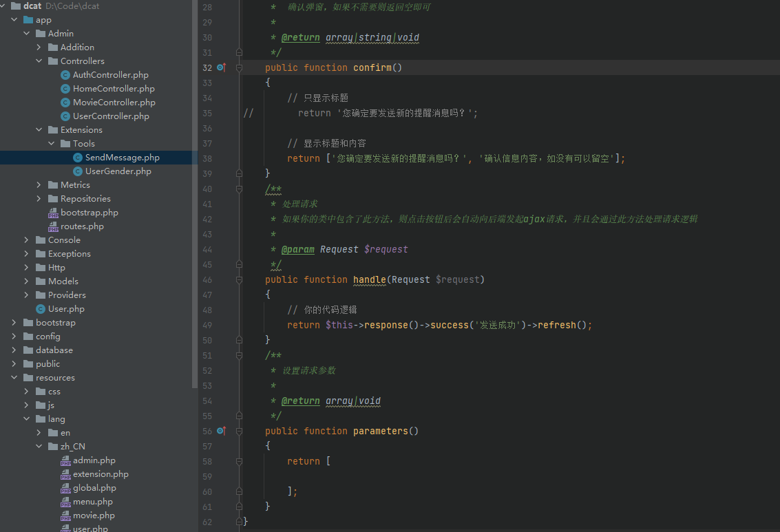
Task: Collapse the Controllers folder
Action: click(x=39, y=61)
